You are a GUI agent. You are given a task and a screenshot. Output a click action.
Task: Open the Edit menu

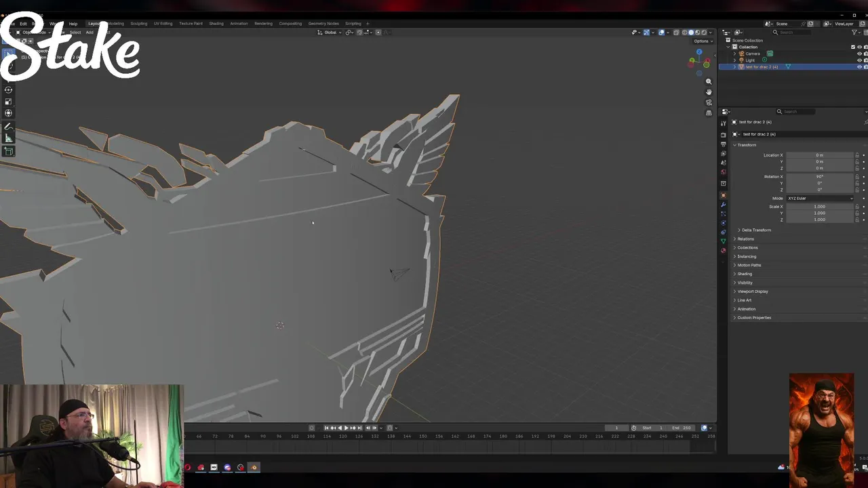click(x=23, y=24)
